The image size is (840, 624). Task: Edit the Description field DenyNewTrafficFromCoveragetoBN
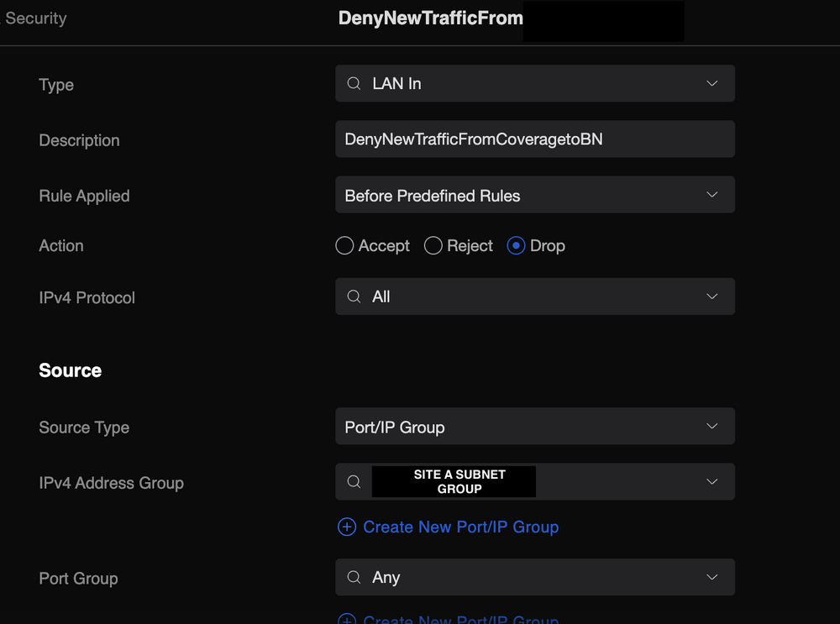tap(534, 139)
